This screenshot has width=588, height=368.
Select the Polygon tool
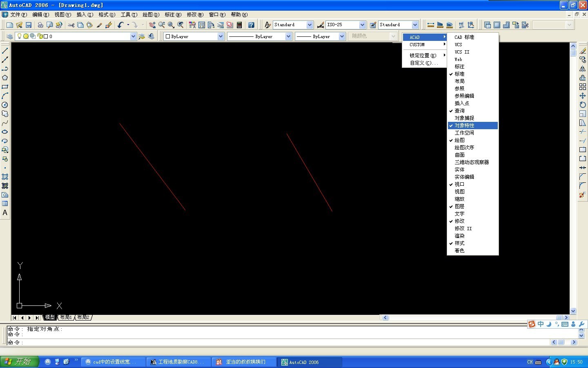[5, 78]
